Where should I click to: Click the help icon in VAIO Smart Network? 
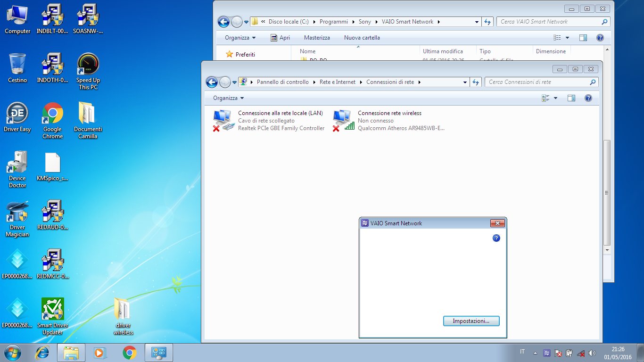(x=496, y=238)
